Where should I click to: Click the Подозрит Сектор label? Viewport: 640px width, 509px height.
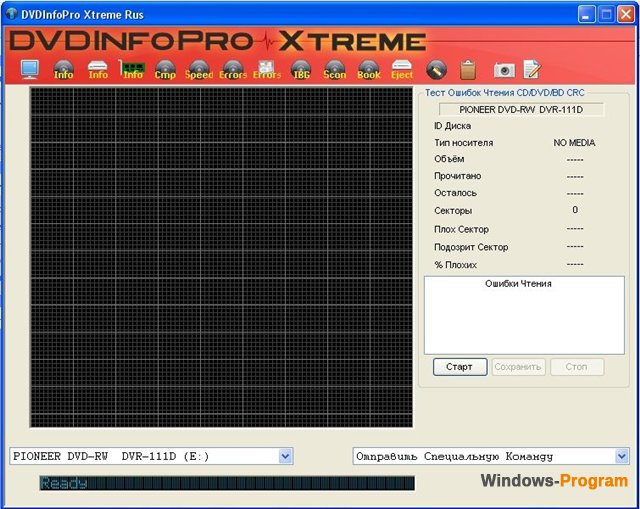[471, 247]
